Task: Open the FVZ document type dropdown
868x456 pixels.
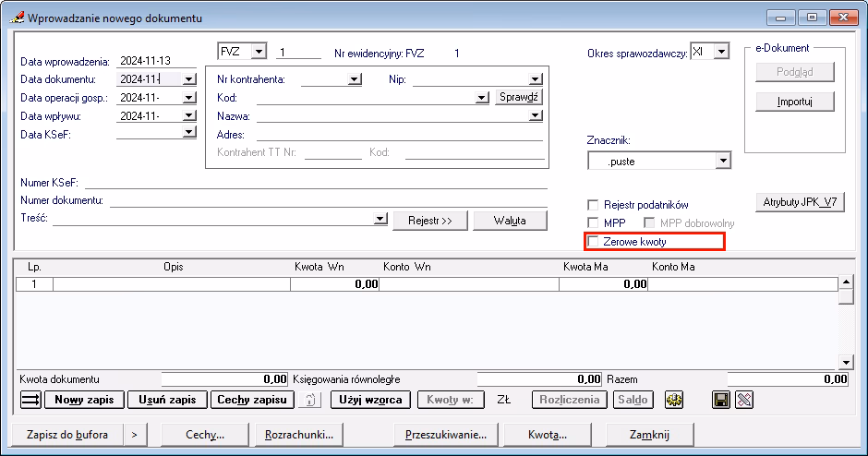Action: pos(258,52)
